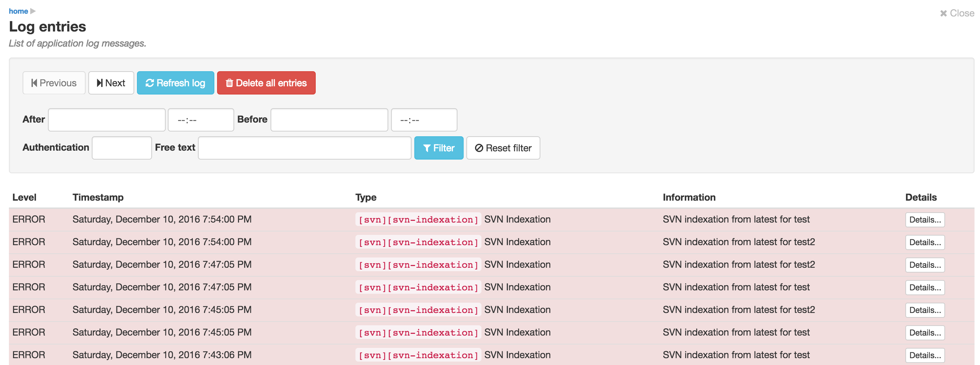The height and width of the screenshot is (365, 980).
Task: Click the Previous page button
Action: 54,83
